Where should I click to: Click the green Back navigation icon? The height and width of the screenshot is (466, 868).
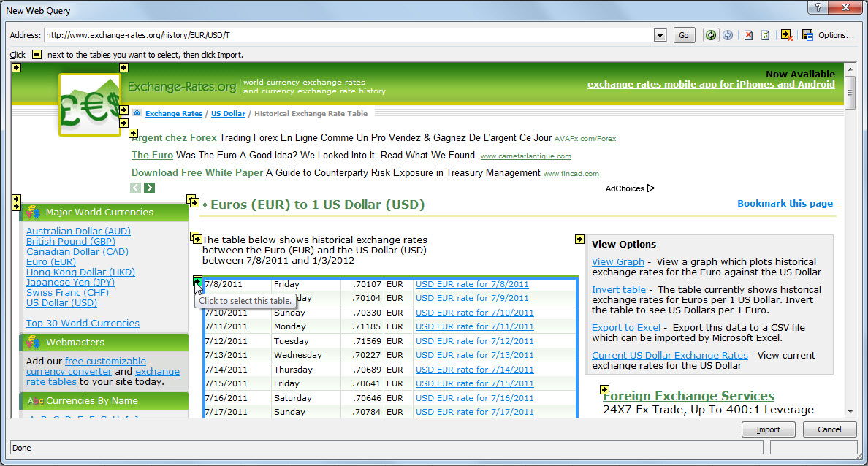(711, 35)
